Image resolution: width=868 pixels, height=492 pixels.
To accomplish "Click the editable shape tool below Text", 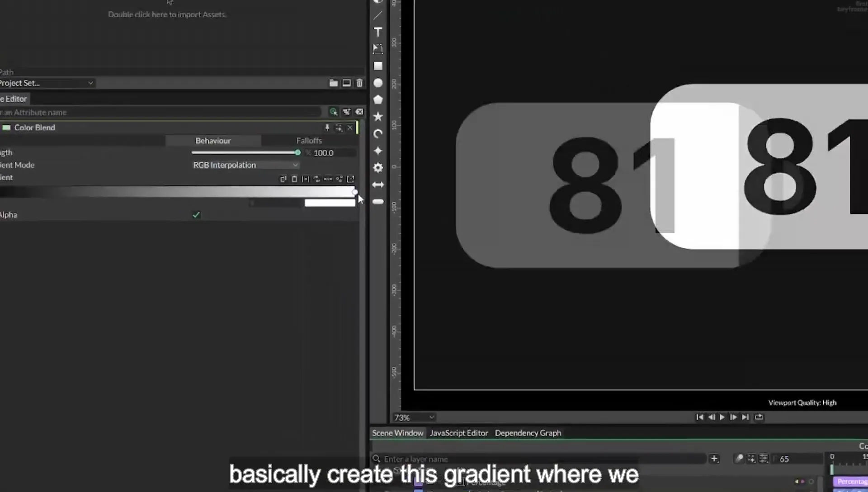I will click(x=378, y=49).
